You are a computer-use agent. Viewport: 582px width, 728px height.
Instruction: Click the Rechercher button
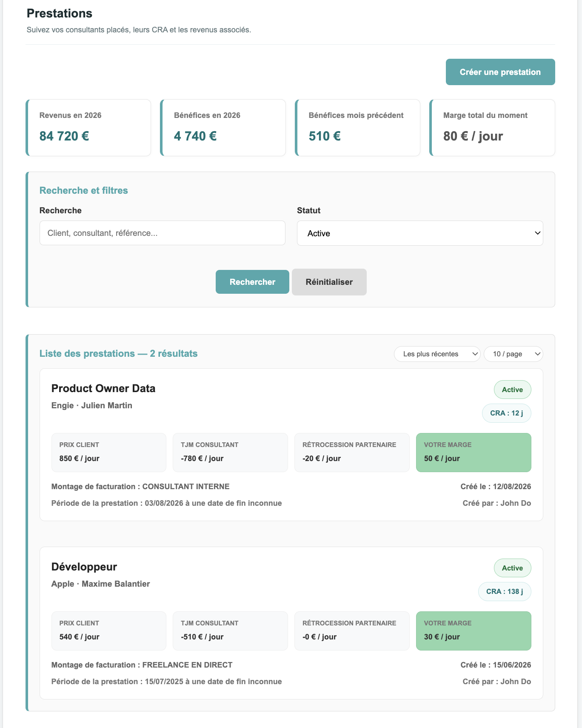pos(252,282)
